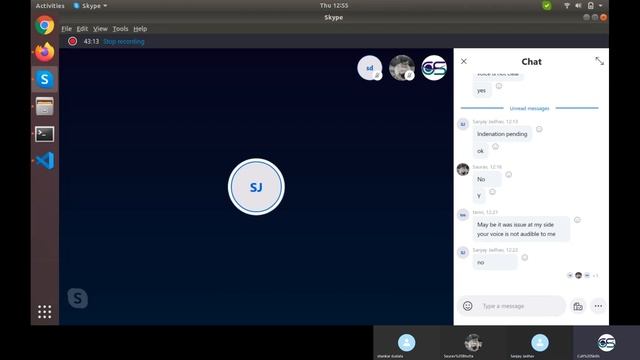React to the 'Indenation pending' message

(x=539, y=129)
